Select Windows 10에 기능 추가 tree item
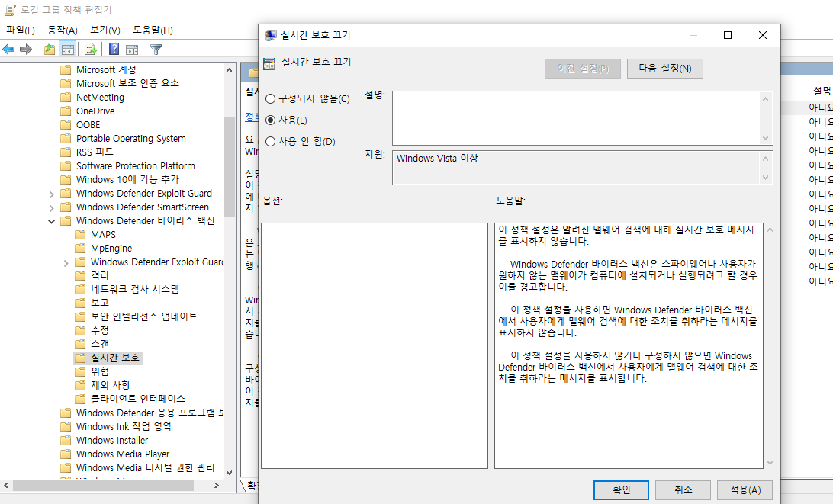The height and width of the screenshot is (504, 833). (x=127, y=179)
